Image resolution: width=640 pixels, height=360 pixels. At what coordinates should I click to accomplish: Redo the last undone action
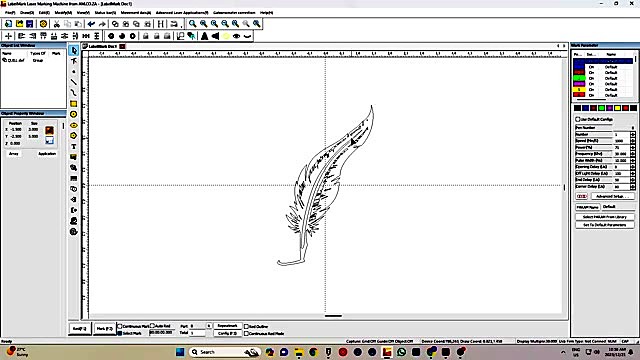coord(102,24)
